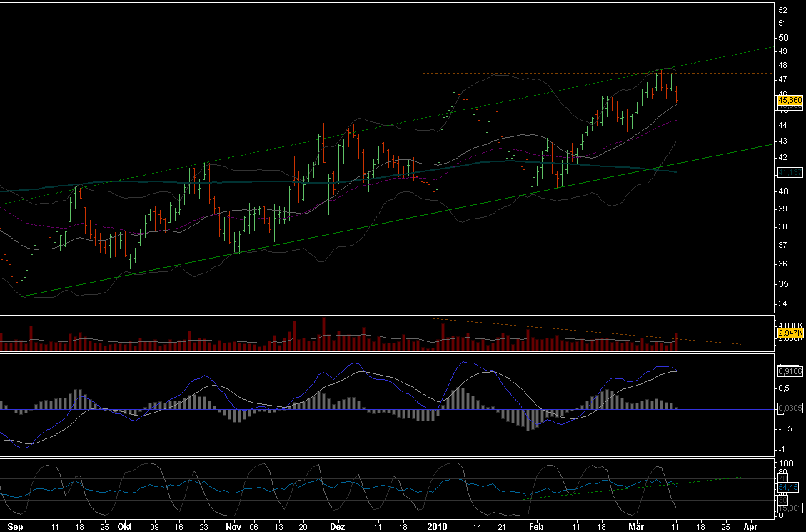This screenshot has height=532, width=806.
Task: Click the -1 MACD axis label
Action: point(782,450)
